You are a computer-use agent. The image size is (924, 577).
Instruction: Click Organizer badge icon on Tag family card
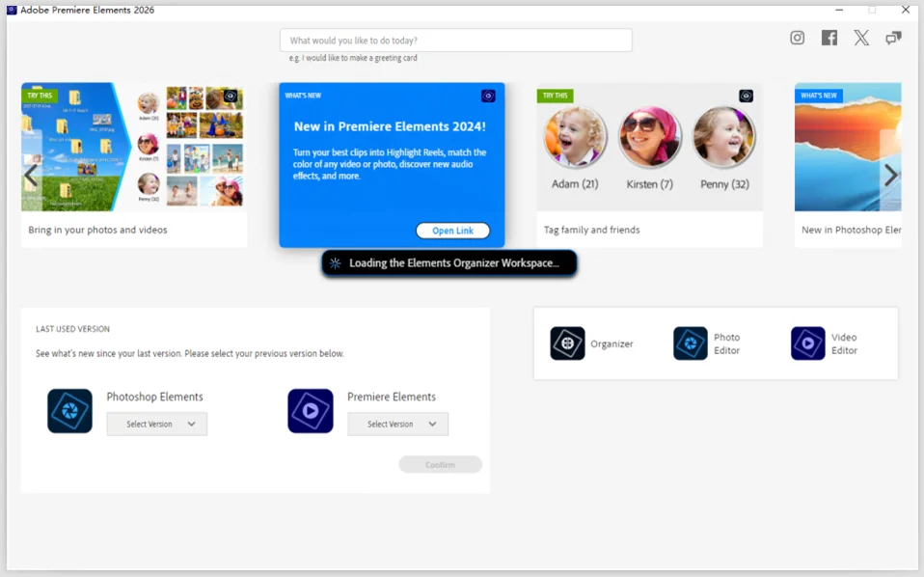[746, 96]
